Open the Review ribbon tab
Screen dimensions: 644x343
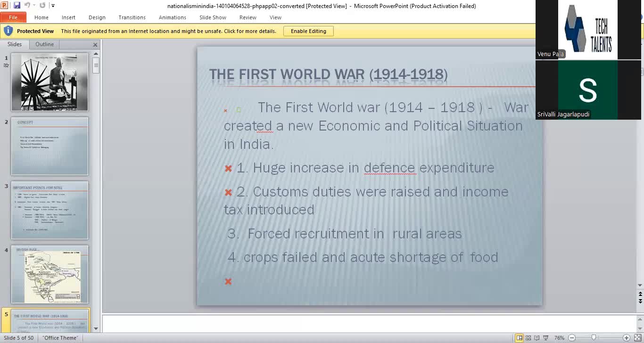[248, 17]
